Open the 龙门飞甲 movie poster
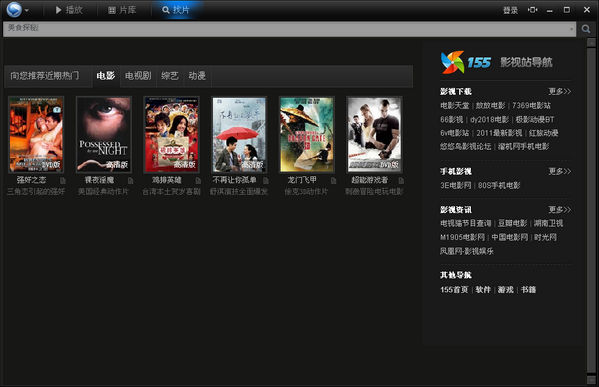 306,134
